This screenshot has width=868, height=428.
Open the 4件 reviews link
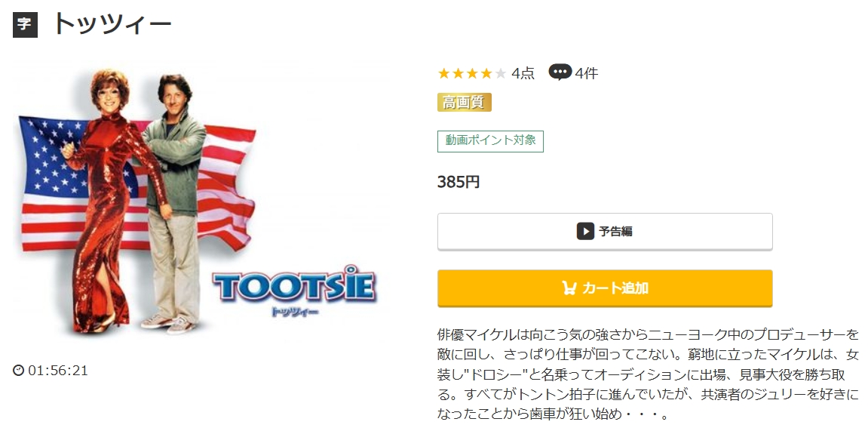(x=586, y=73)
